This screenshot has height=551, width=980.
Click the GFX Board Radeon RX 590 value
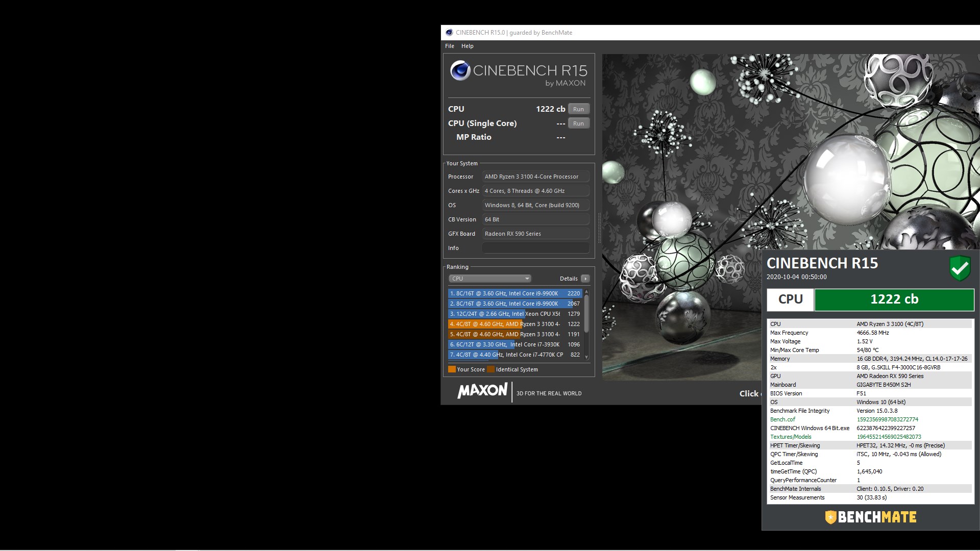[x=536, y=234]
